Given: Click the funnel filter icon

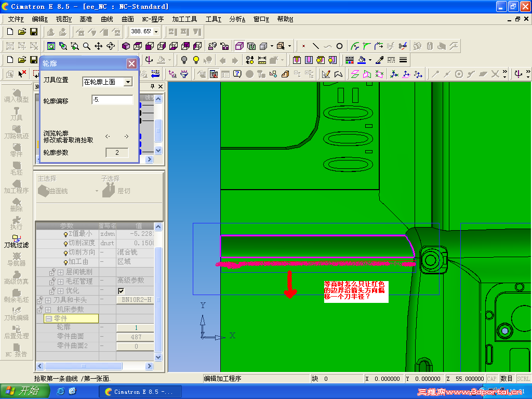Looking at the screenshot, I should [x=184, y=74].
